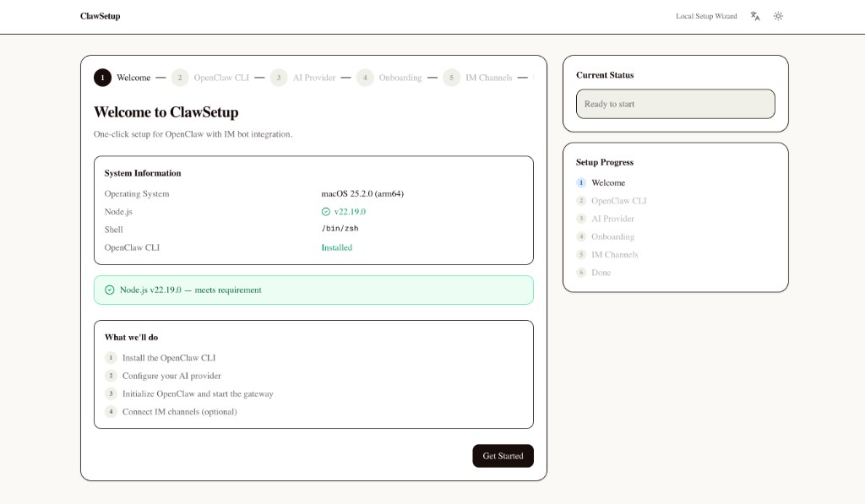Click the macOS 25.2.0 (arm64) value
The height and width of the screenshot is (504, 865).
tap(362, 193)
